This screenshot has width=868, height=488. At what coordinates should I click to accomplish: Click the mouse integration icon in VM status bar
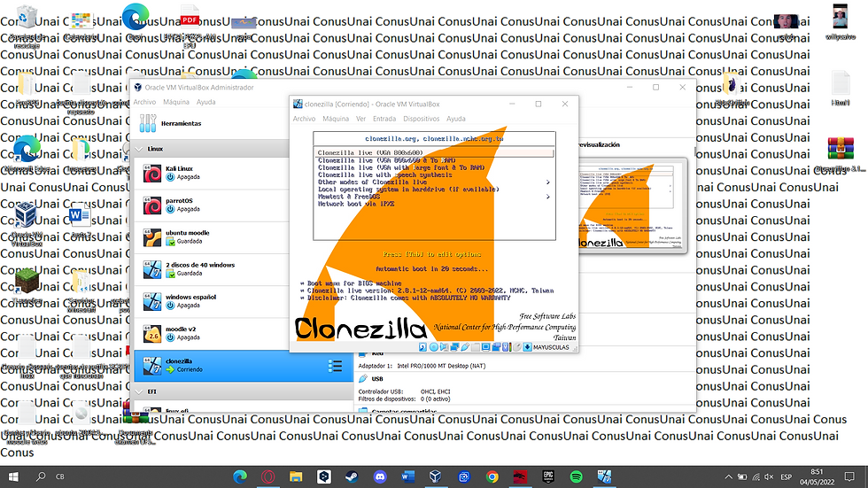(x=517, y=347)
